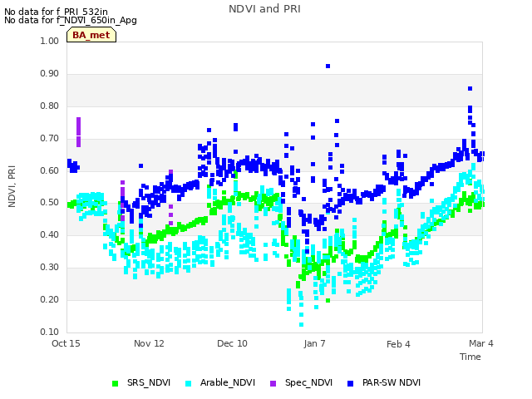Viewport: 532px width, 399px height.
Task: Click the purple Spec_NDVI legend swatch
Action: 273,383
